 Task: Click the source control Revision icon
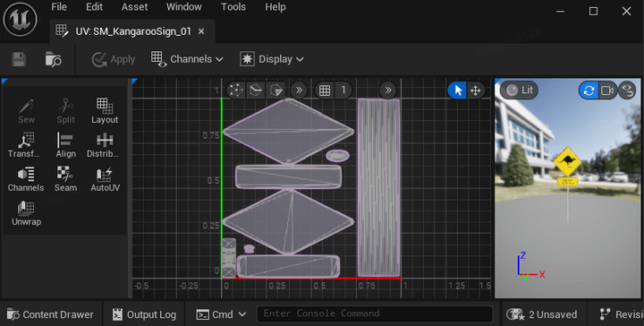(605, 314)
